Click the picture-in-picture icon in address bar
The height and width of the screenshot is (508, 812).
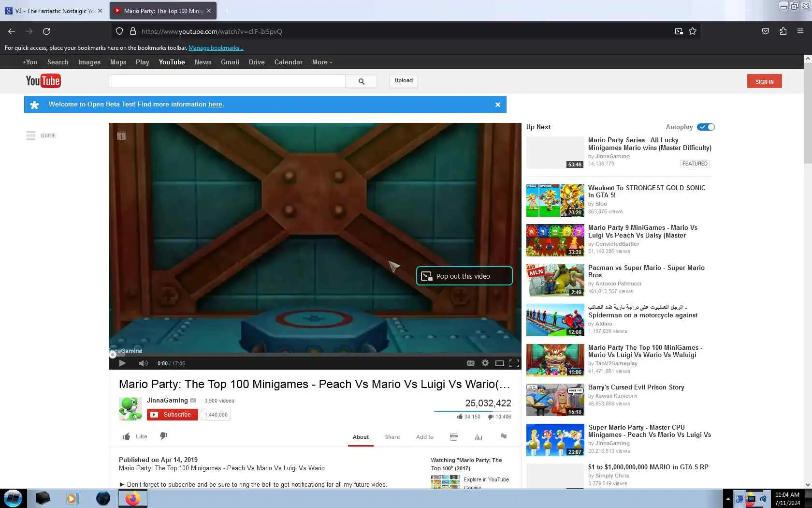point(679,31)
